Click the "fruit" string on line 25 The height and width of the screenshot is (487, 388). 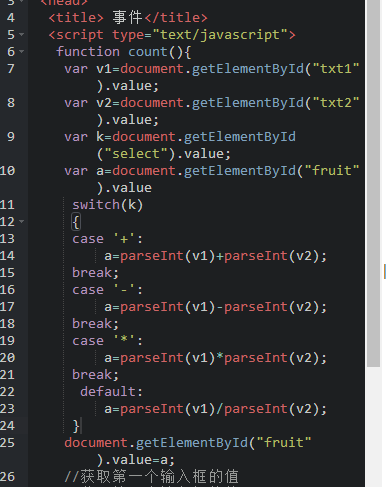pos(284,443)
